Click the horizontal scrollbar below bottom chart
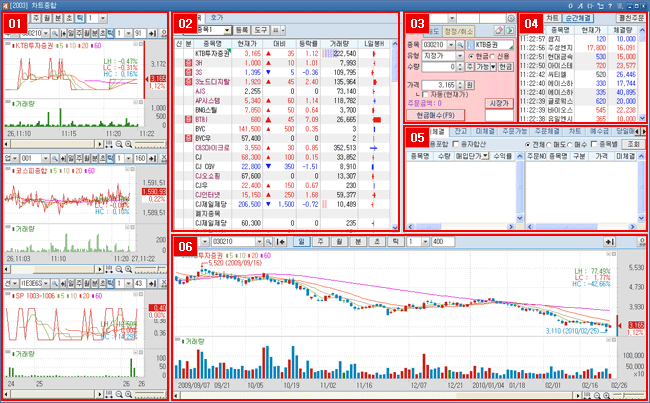 (x=400, y=395)
